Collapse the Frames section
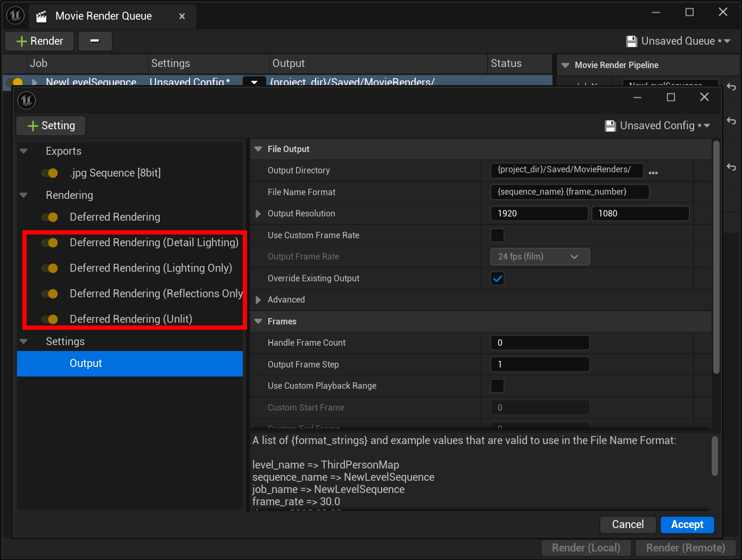The height and width of the screenshot is (560, 742). click(258, 322)
